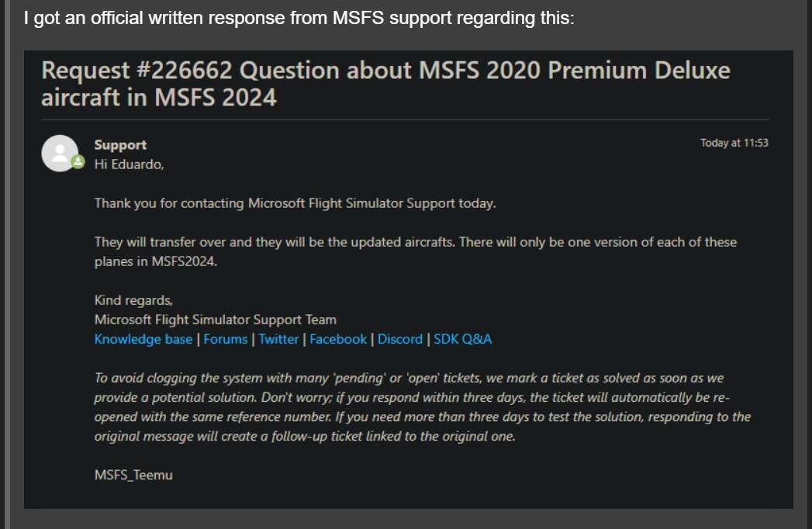This screenshot has height=529, width=812.
Task: Click 'Microsoft Flight Simulator Support Team' line
Action: 216,320
